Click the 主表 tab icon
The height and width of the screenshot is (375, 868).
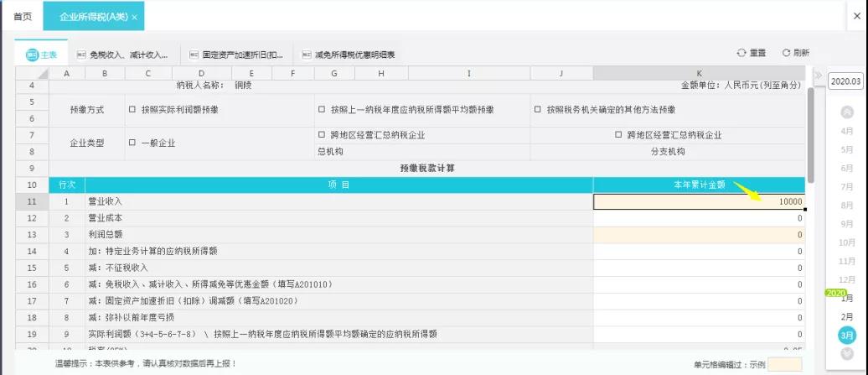[x=32, y=55]
